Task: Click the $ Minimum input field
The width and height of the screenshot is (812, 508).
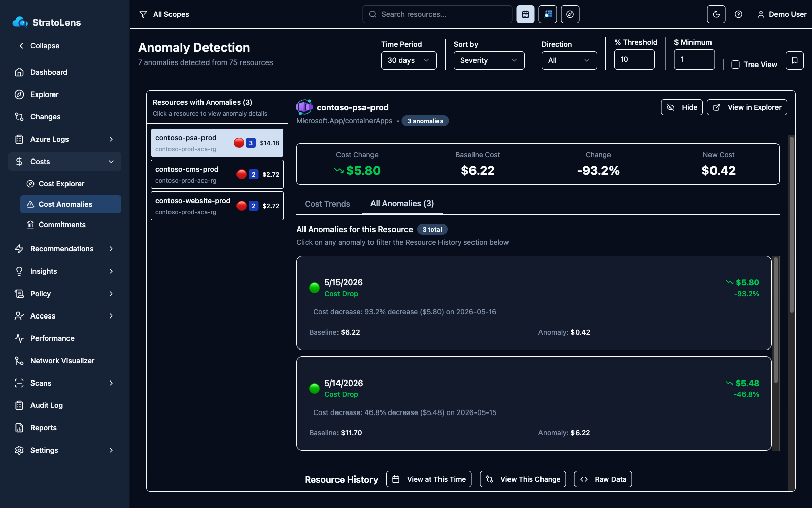Action: click(694, 59)
